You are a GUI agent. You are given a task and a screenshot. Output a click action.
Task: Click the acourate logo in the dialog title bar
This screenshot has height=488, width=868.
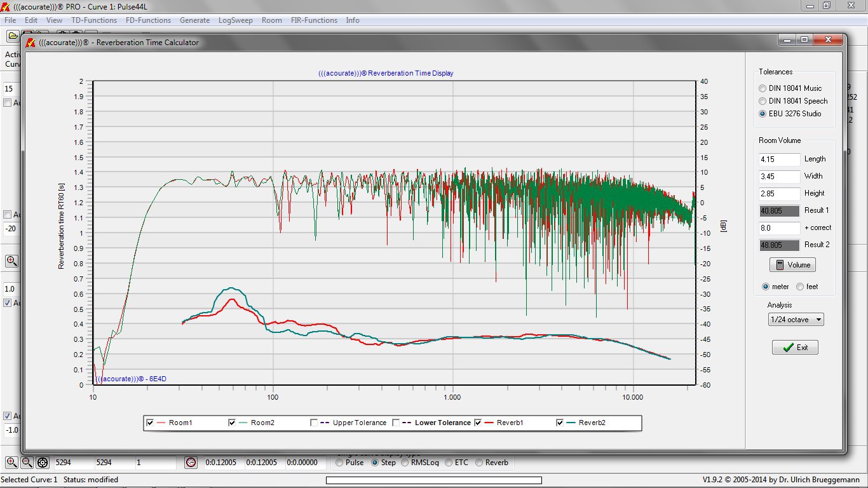coord(30,43)
